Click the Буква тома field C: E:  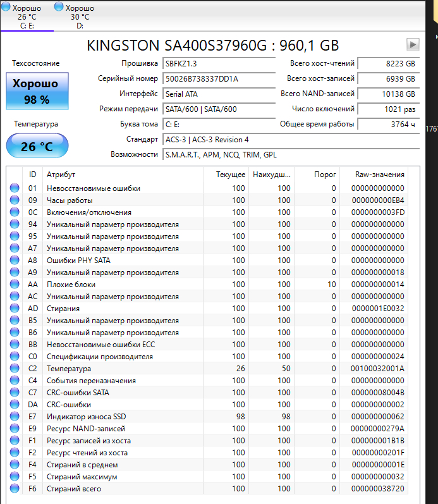coord(219,125)
